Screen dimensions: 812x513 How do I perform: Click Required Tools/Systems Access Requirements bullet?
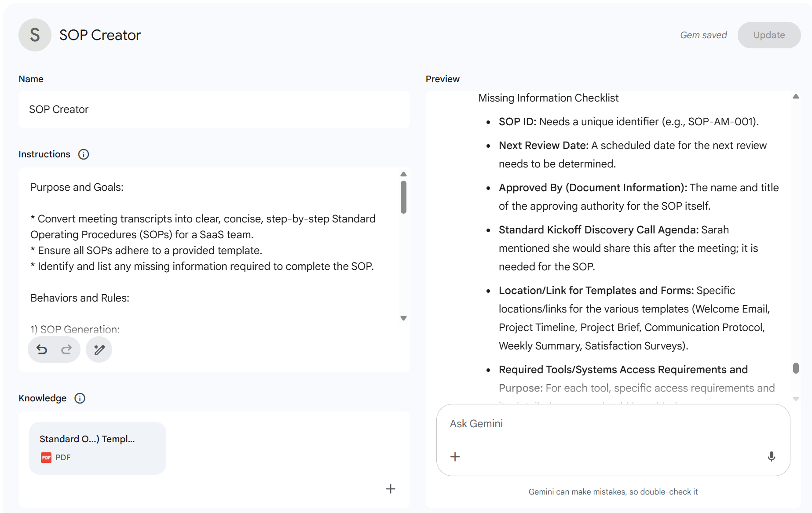click(636, 379)
